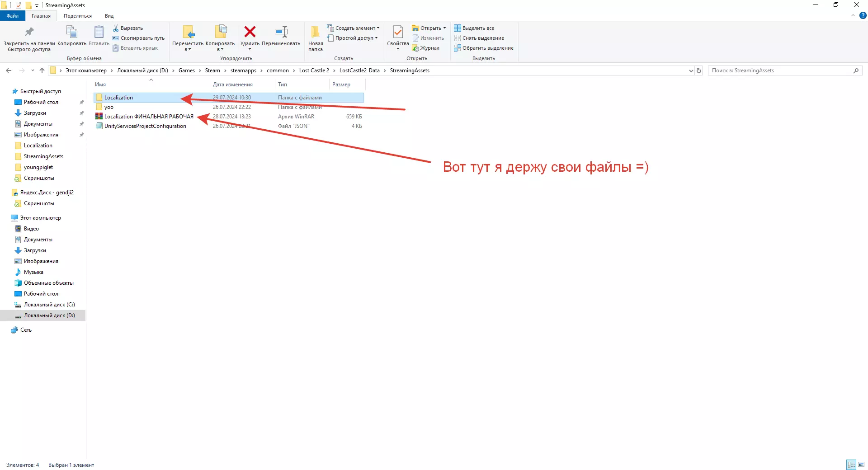Edit the selected file (Изменить)
This screenshot has width=868, height=470.
428,38
